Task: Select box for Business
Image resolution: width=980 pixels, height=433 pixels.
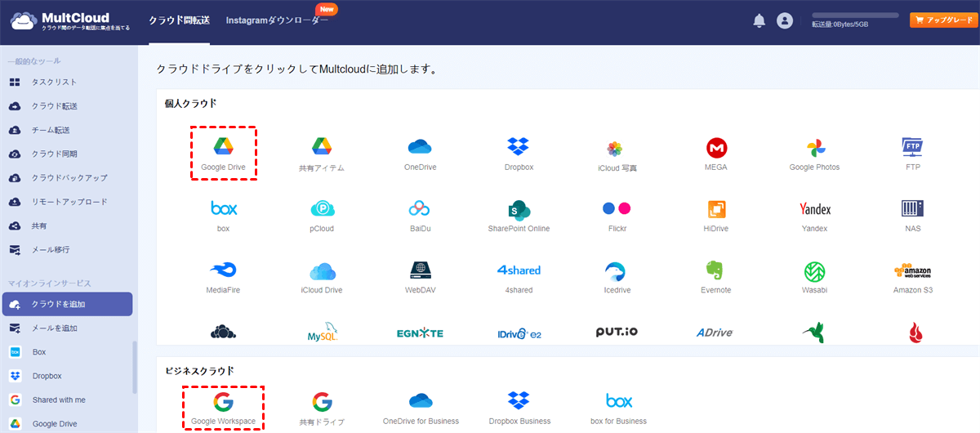Action: [x=619, y=409]
